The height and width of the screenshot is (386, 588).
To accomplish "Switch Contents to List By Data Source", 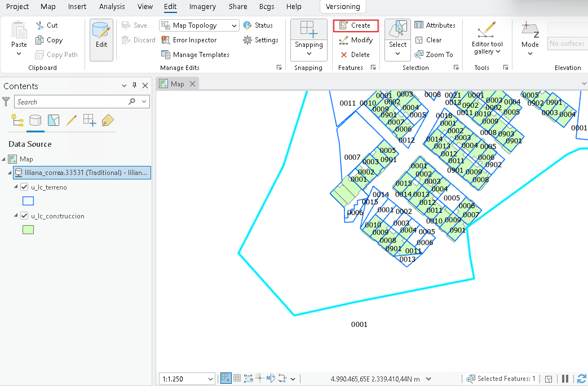I will 36,121.
